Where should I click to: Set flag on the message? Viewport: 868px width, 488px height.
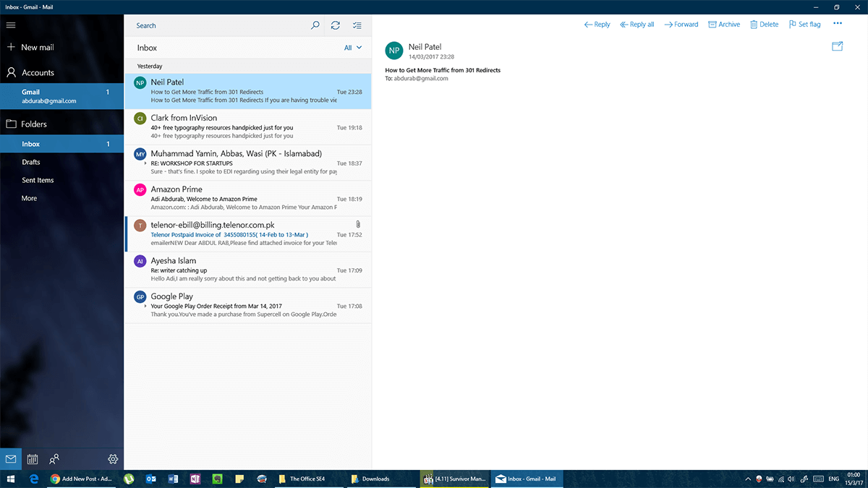pos(804,25)
